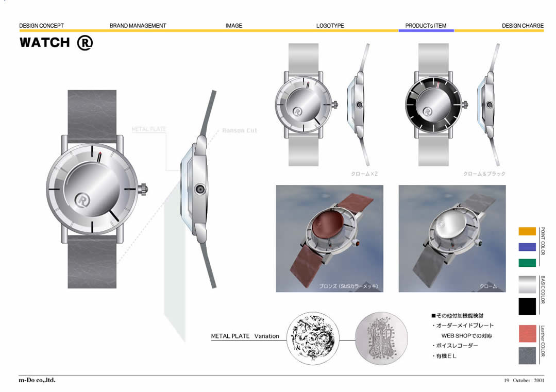Open the DESIGN CHARGE tab
The image size is (556, 392).
click(x=523, y=25)
